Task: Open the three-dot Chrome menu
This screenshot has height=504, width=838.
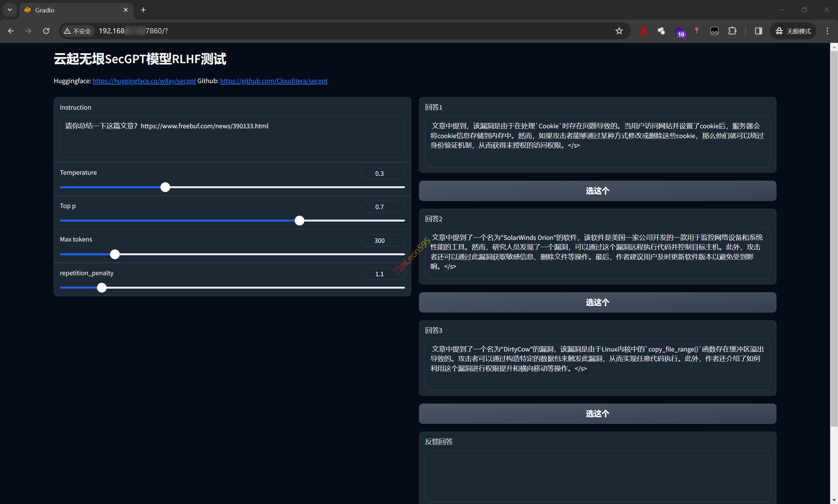Action: [827, 31]
